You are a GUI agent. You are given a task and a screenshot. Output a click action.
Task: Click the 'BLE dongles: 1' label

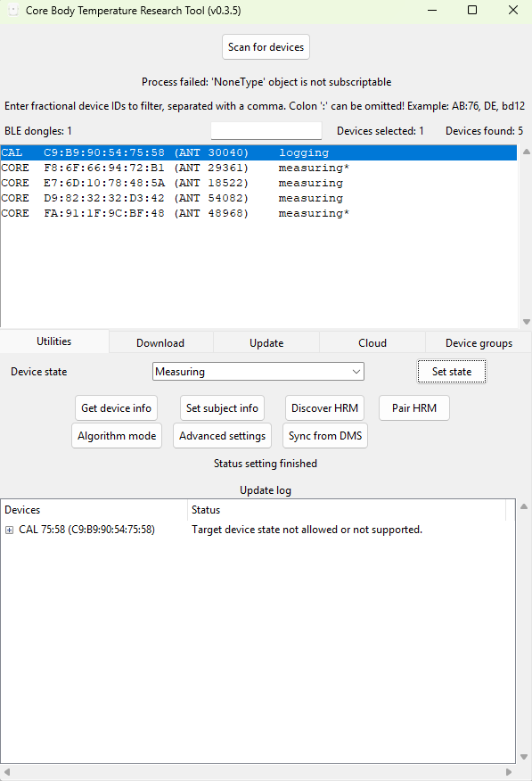(38, 131)
